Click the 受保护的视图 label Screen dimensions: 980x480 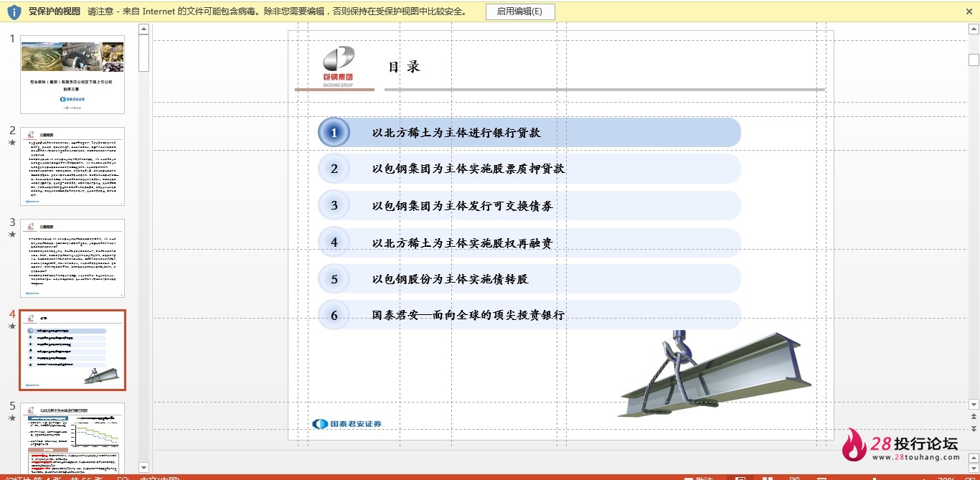click(54, 11)
